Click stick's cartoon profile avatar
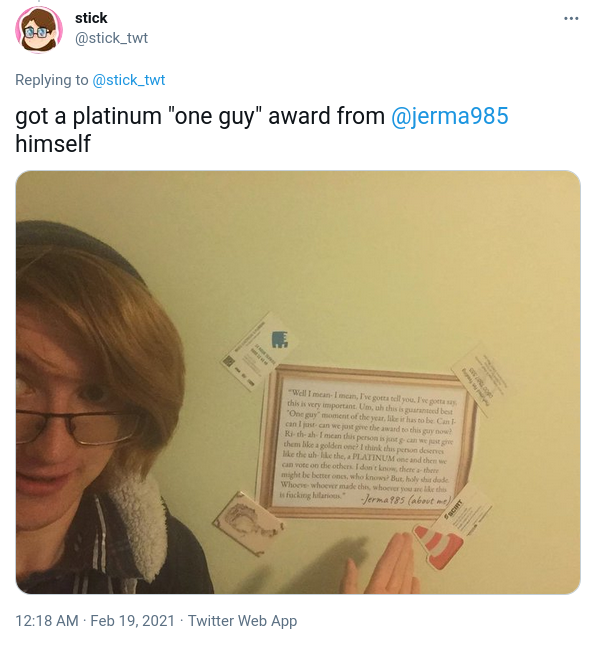 (39, 30)
